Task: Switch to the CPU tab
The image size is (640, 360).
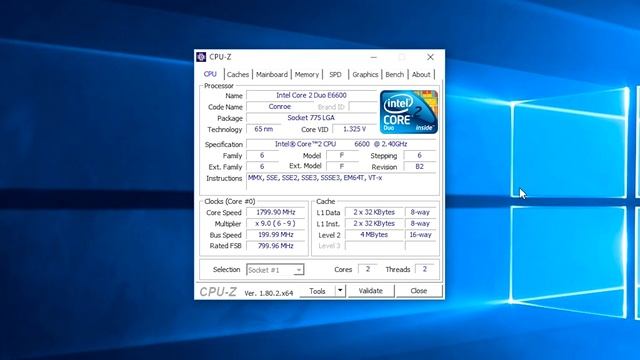Action: pyautogui.click(x=210, y=74)
